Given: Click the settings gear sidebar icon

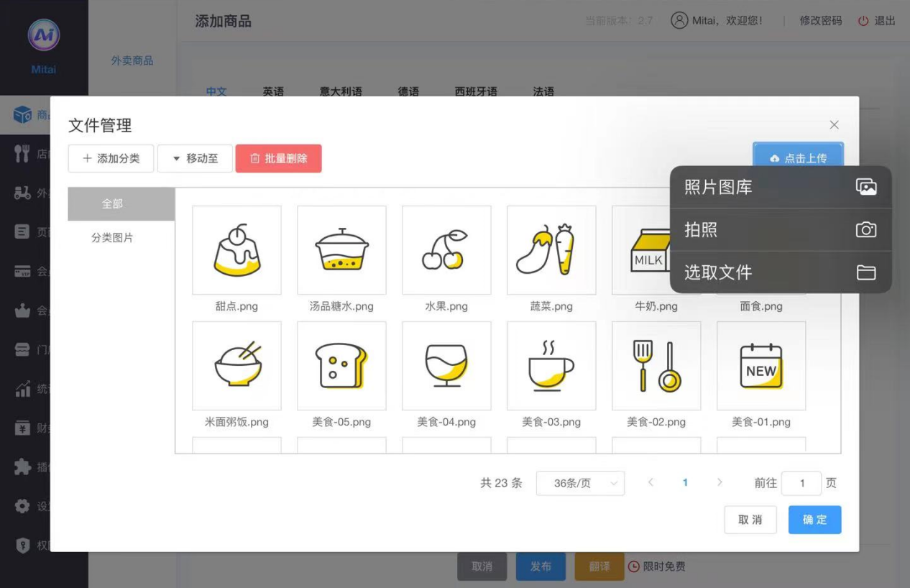Looking at the screenshot, I should click(x=22, y=506).
